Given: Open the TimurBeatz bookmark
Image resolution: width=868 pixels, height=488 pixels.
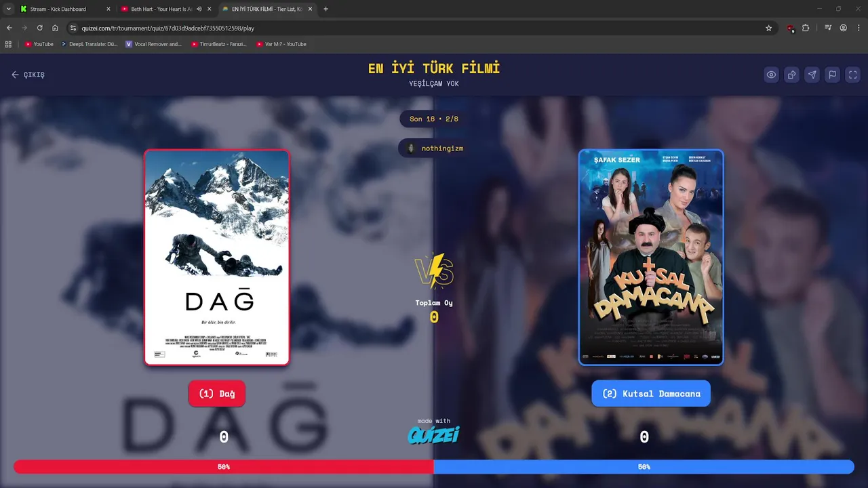Looking at the screenshot, I should (219, 44).
